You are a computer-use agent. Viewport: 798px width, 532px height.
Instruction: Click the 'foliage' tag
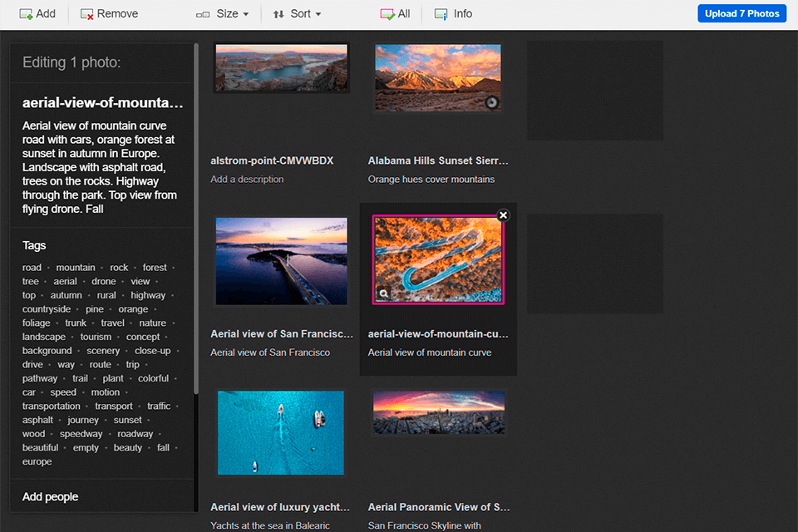(x=36, y=323)
